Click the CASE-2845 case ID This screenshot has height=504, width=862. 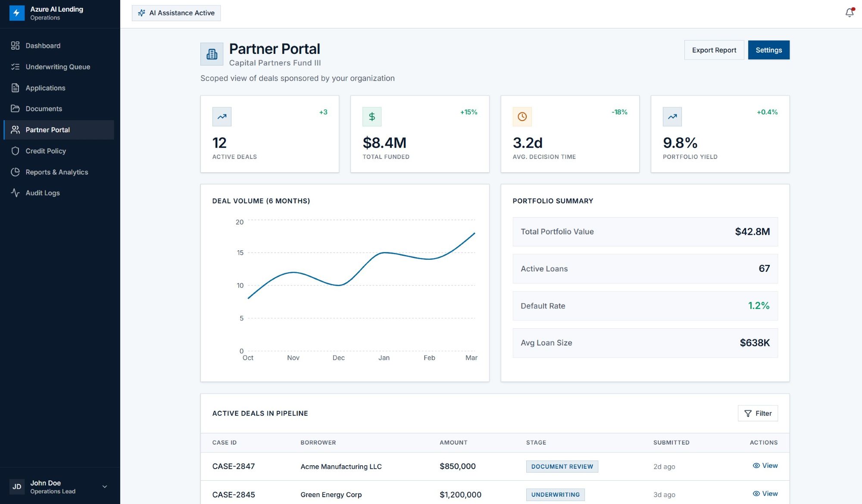tap(234, 495)
